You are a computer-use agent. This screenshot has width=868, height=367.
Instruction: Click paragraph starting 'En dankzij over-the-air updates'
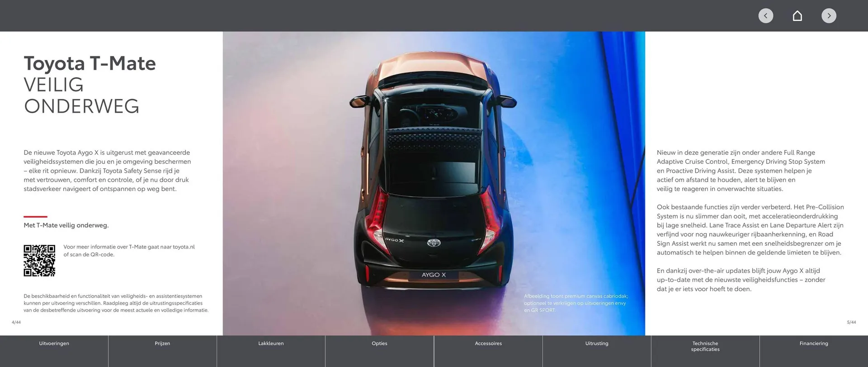click(x=741, y=280)
